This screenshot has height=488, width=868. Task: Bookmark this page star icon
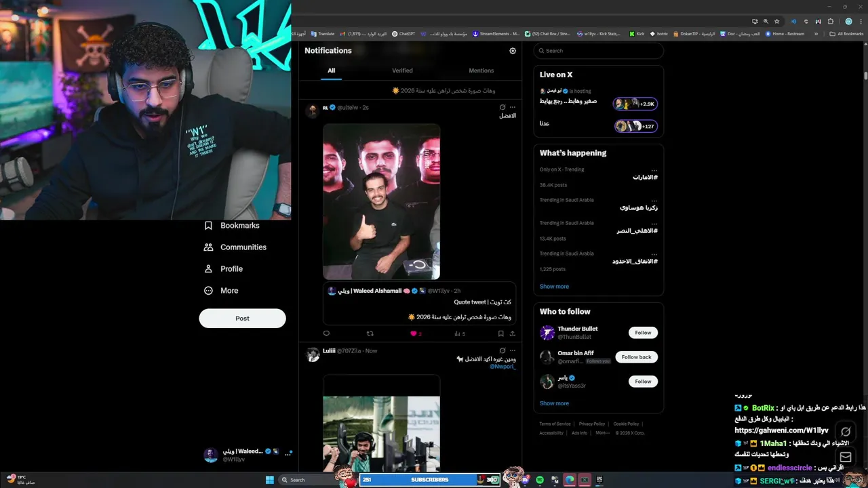[x=777, y=21]
